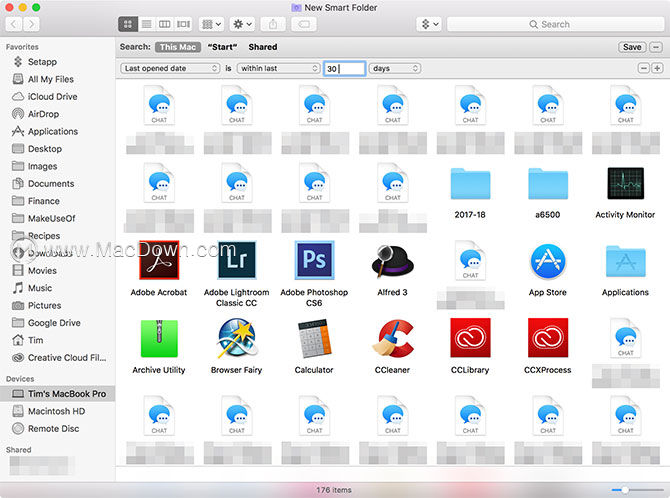Switch to icon view in toolbar
The width and height of the screenshot is (670, 498).
click(128, 24)
